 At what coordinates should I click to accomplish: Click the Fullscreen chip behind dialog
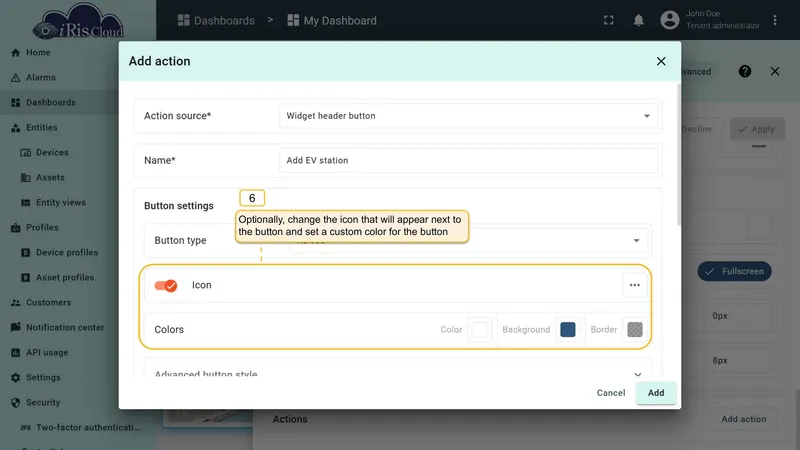pos(735,271)
